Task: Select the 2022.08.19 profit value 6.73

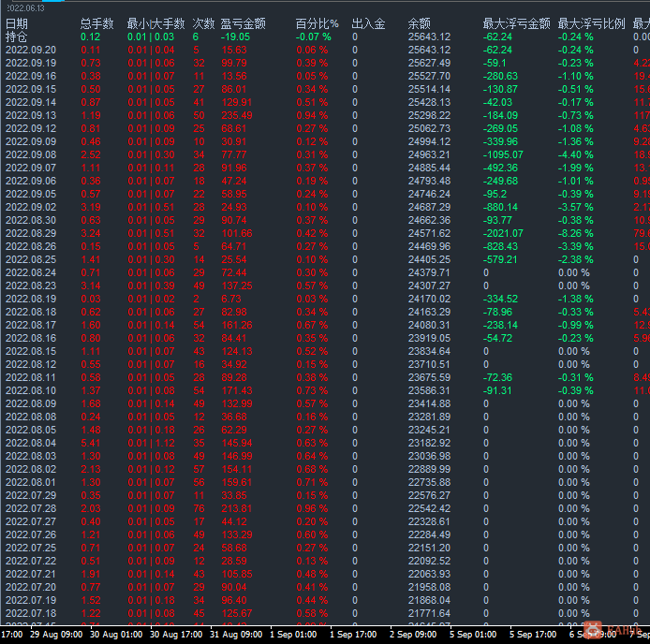Action: [230, 299]
